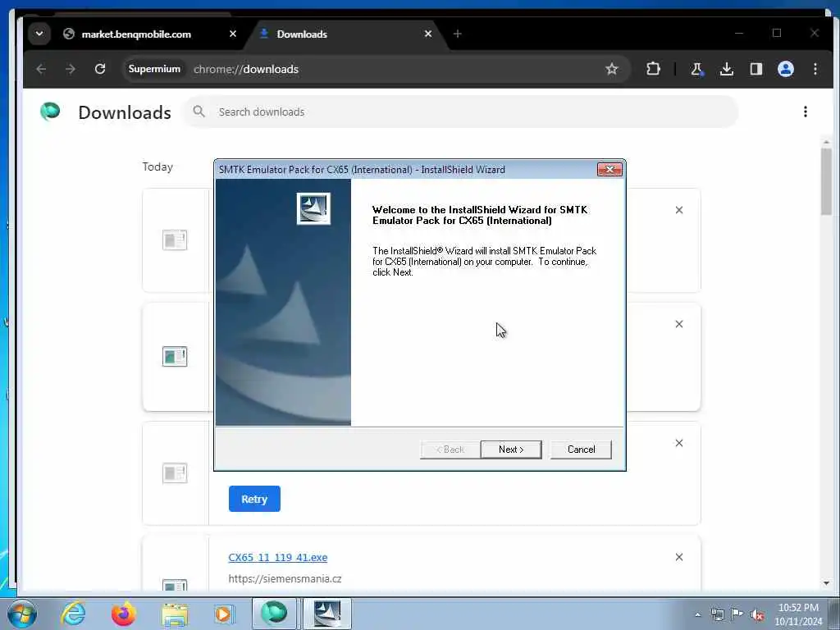Remove the first download entry from list
840x630 pixels.
pos(678,210)
